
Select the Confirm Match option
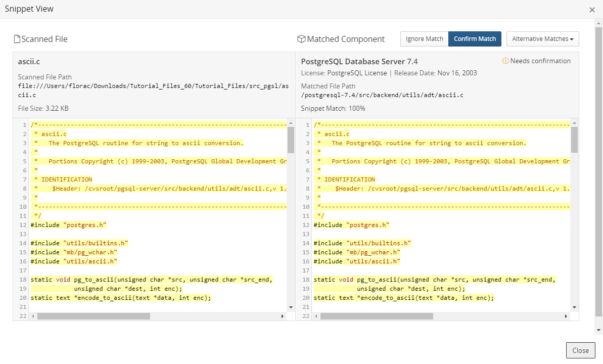(x=475, y=39)
